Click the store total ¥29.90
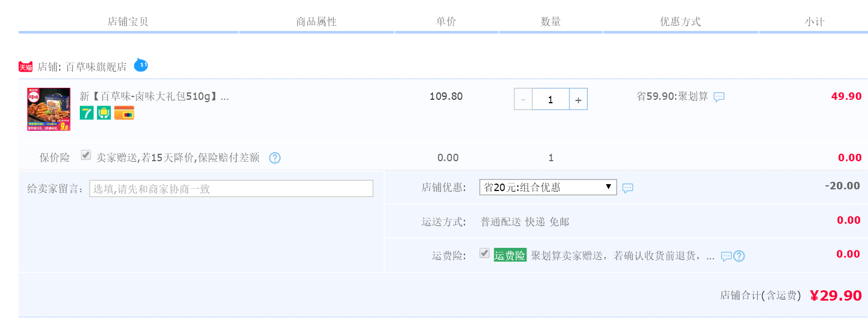 (x=836, y=295)
